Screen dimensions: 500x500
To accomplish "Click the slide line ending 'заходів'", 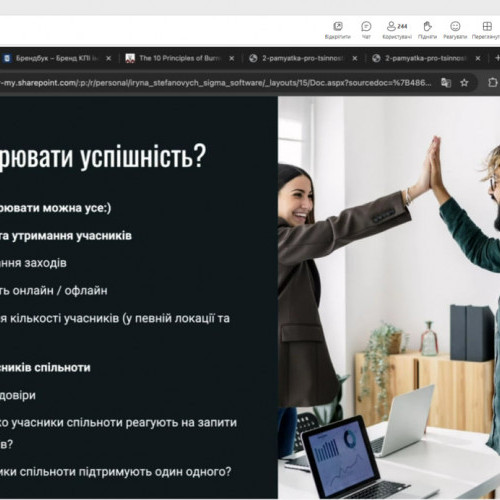I will point(33,263).
